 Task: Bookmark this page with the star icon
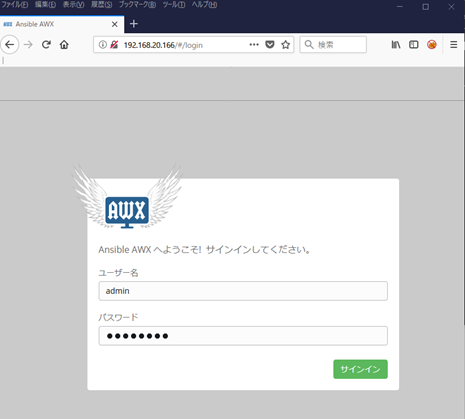click(x=285, y=44)
